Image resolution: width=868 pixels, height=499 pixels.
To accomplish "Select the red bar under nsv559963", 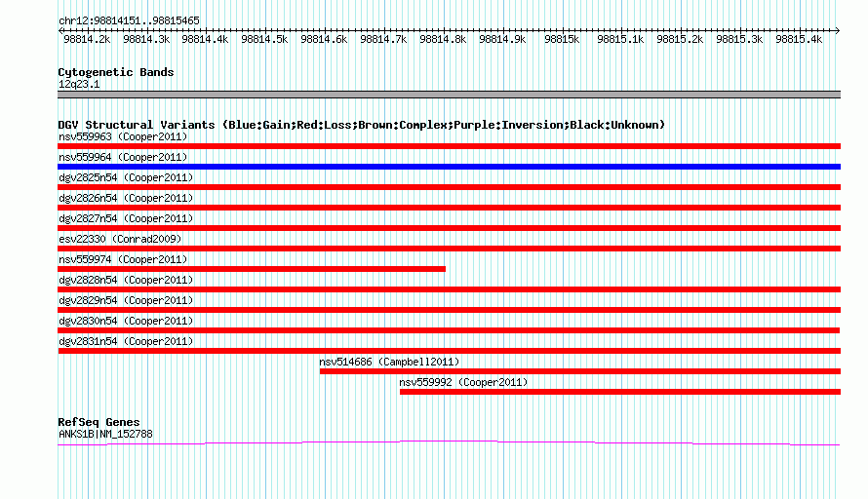I will pyautogui.click(x=449, y=146).
